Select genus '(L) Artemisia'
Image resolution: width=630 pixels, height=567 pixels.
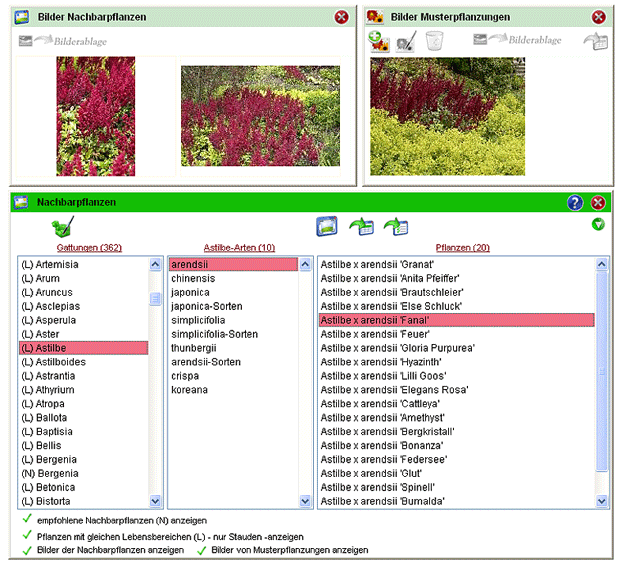(x=84, y=264)
